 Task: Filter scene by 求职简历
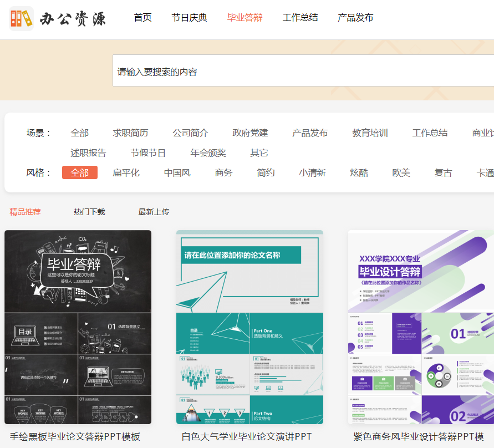(130, 133)
